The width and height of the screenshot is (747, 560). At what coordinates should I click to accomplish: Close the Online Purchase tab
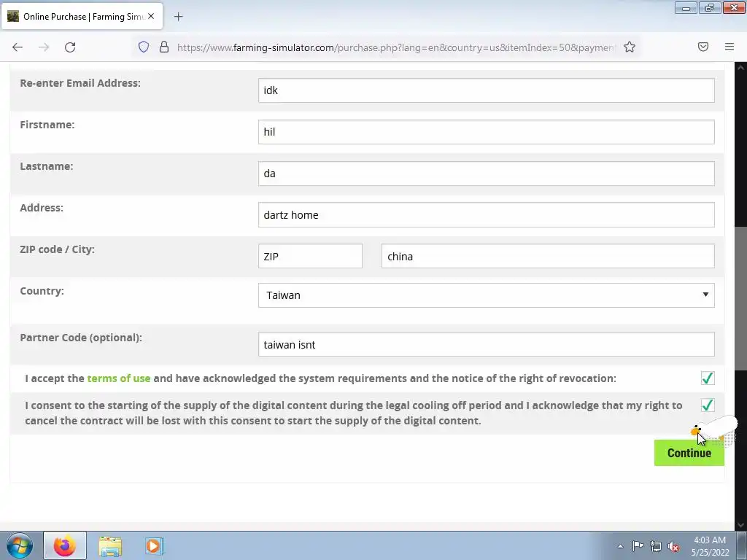(151, 16)
